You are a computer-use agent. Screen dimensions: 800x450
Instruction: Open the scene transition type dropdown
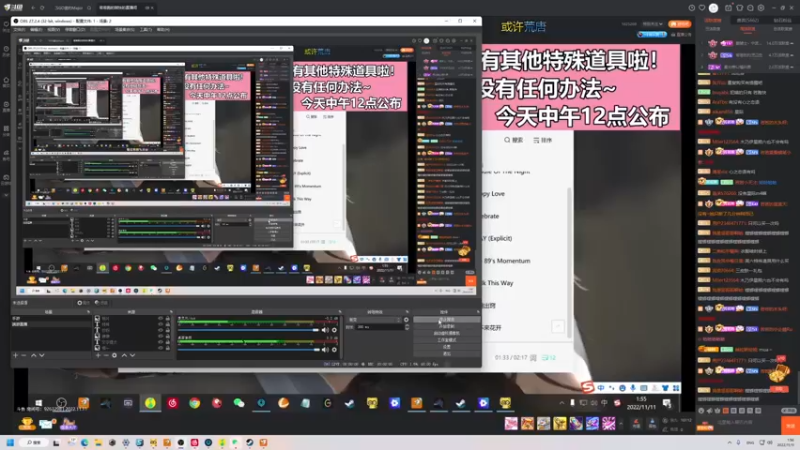(375, 320)
